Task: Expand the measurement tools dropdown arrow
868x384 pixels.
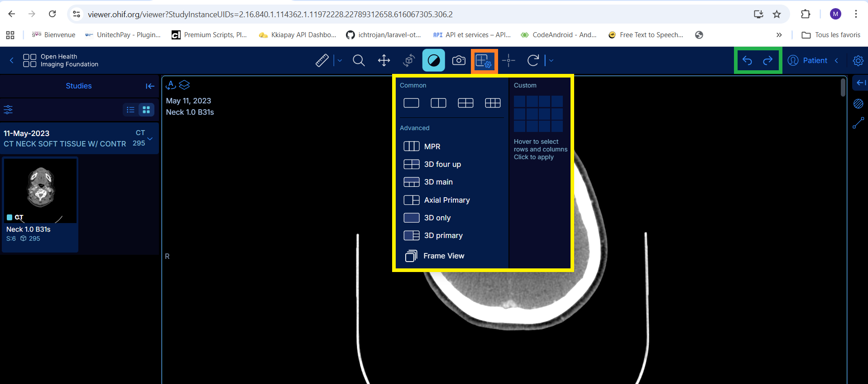Action: point(340,60)
